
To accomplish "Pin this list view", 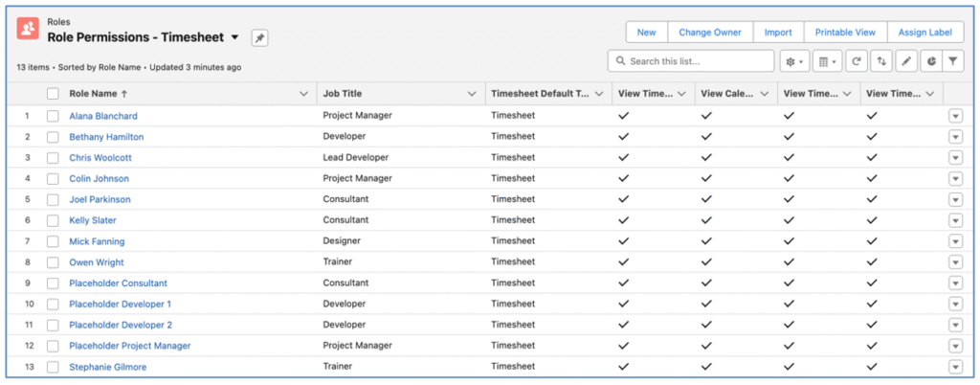I will tap(259, 38).
